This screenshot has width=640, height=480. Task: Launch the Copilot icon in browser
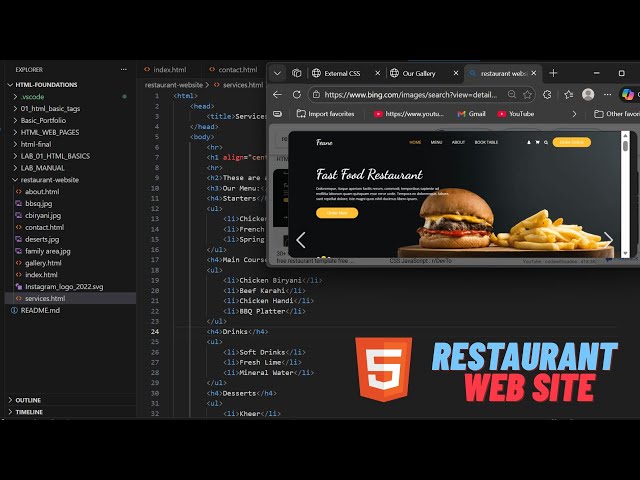point(628,95)
